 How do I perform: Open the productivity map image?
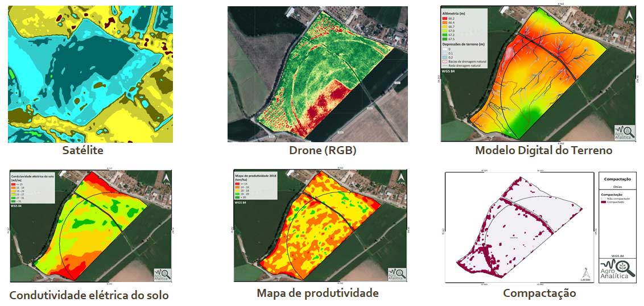[320, 225]
